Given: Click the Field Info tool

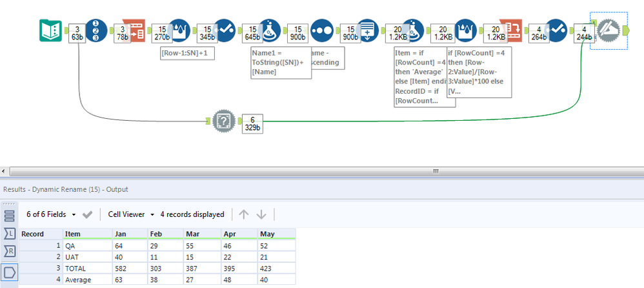Looking at the screenshot, I should pyautogui.click(x=223, y=120).
